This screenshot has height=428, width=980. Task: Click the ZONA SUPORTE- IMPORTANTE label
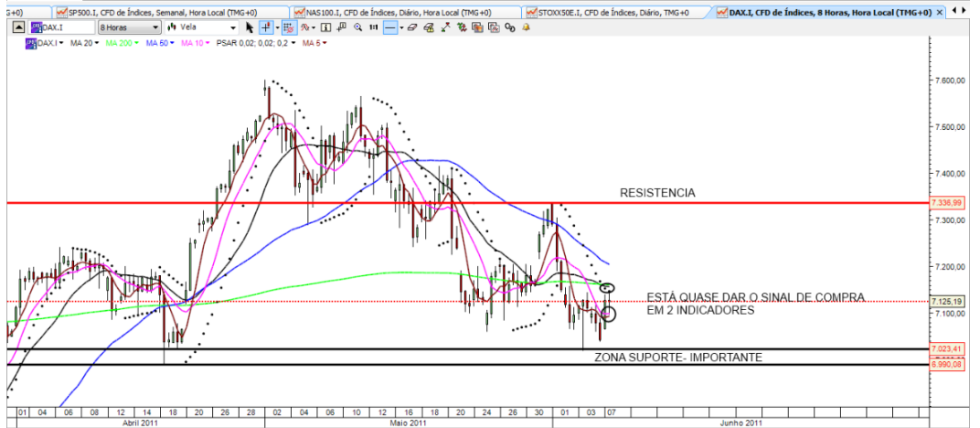pos(678,358)
